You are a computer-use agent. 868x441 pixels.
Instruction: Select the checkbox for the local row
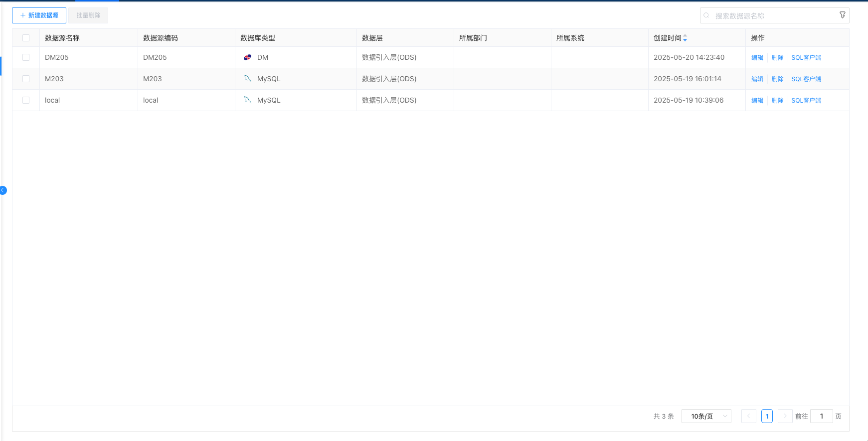26,100
